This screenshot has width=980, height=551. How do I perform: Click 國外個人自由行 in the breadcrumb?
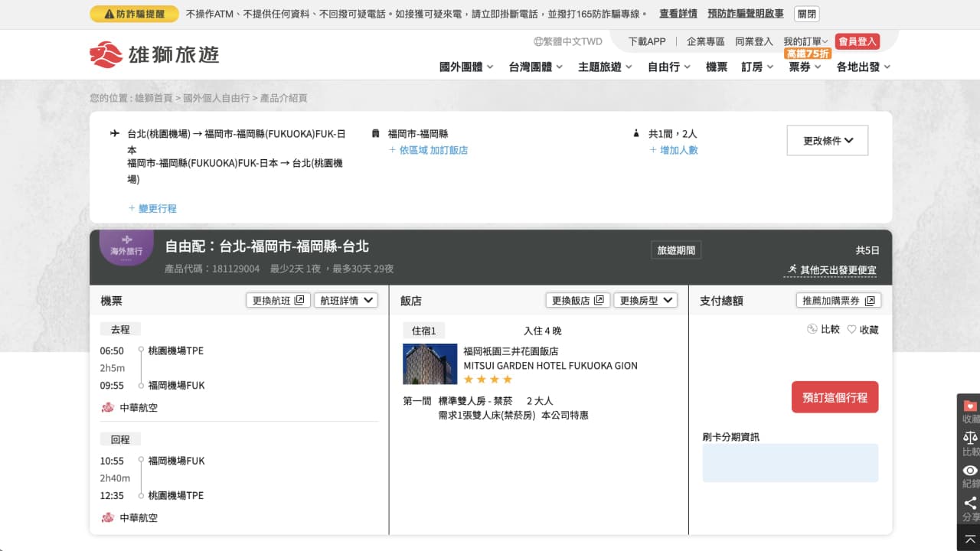click(216, 98)
